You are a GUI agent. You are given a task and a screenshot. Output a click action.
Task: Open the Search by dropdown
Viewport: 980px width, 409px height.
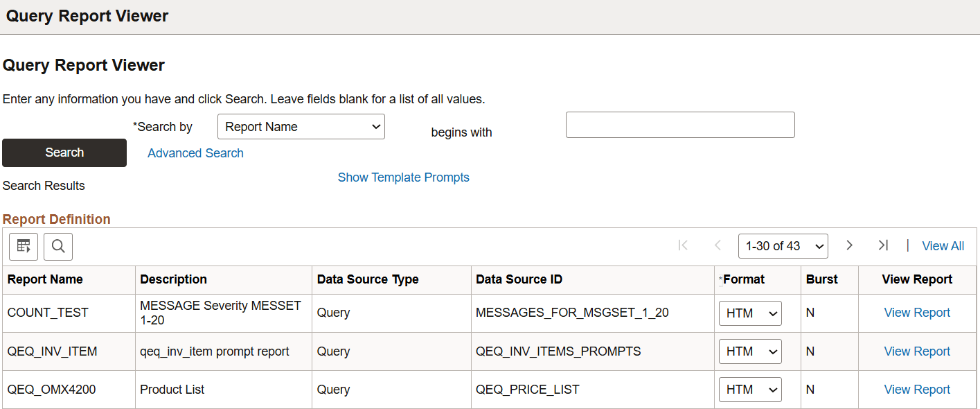tap(301, 126)
